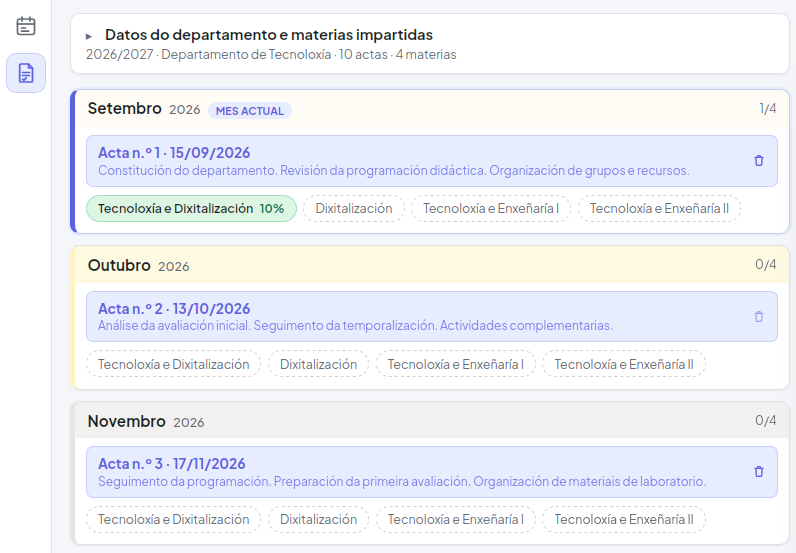Select Tecnoloxía e Enxeñaría II chip in Novembro
Screen dimensions: 796x553
click(x=623, y=519)
